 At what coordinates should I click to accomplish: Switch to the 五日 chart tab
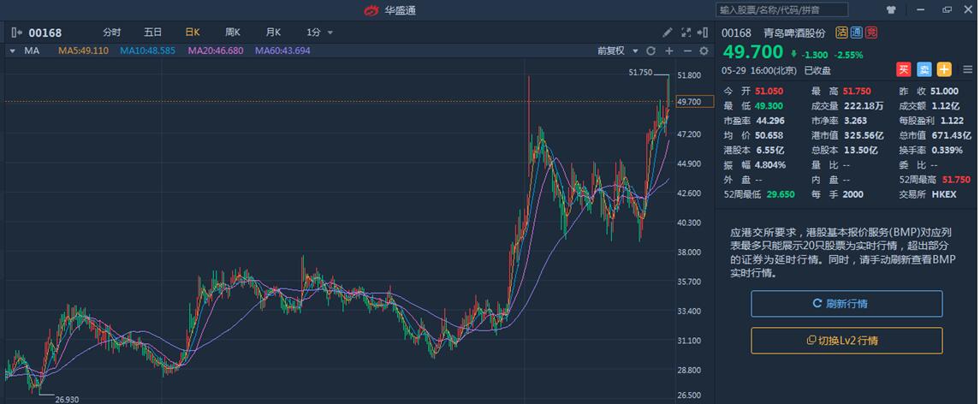(x=152, y=33)
